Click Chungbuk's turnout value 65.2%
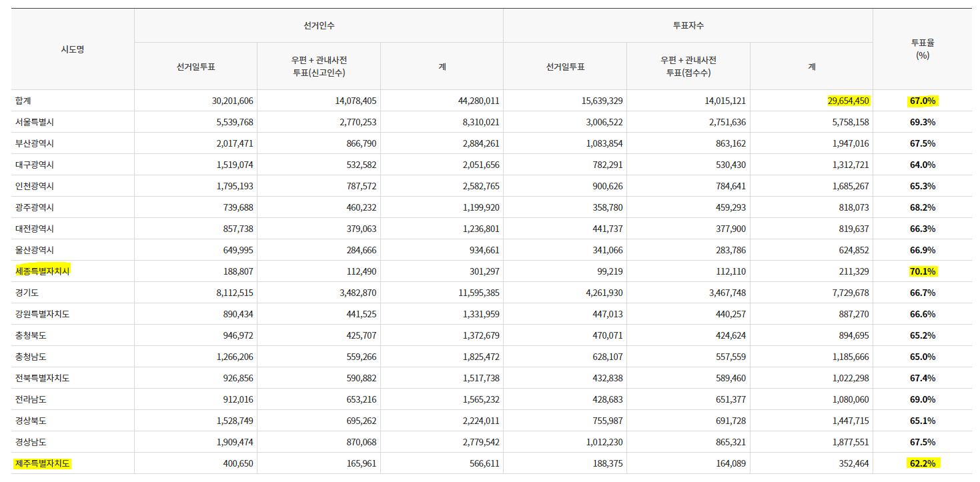The height and width of the screenshot is (482, 980). [x=923, y=335]
